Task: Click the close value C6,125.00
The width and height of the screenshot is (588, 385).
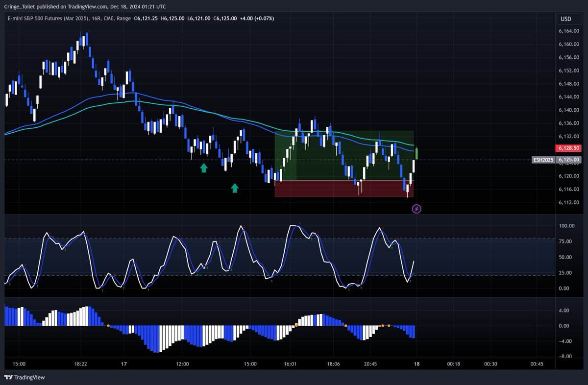Action: pos(225,19)
